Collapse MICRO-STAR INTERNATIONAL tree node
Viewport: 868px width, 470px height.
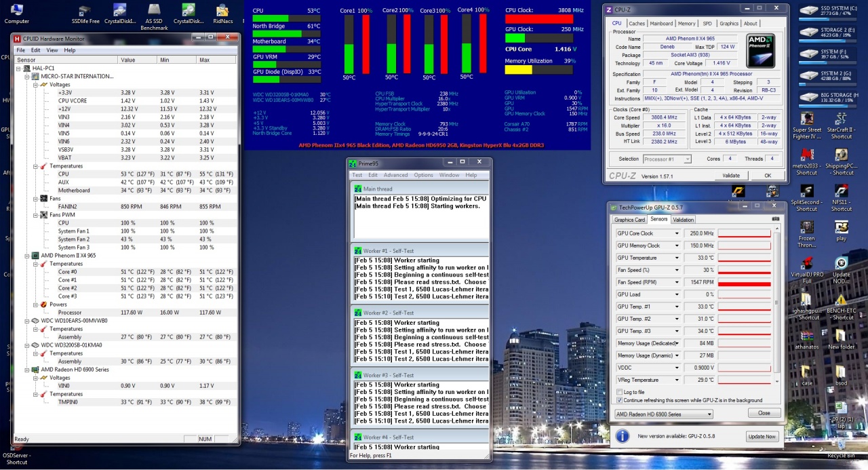point(26,77)
